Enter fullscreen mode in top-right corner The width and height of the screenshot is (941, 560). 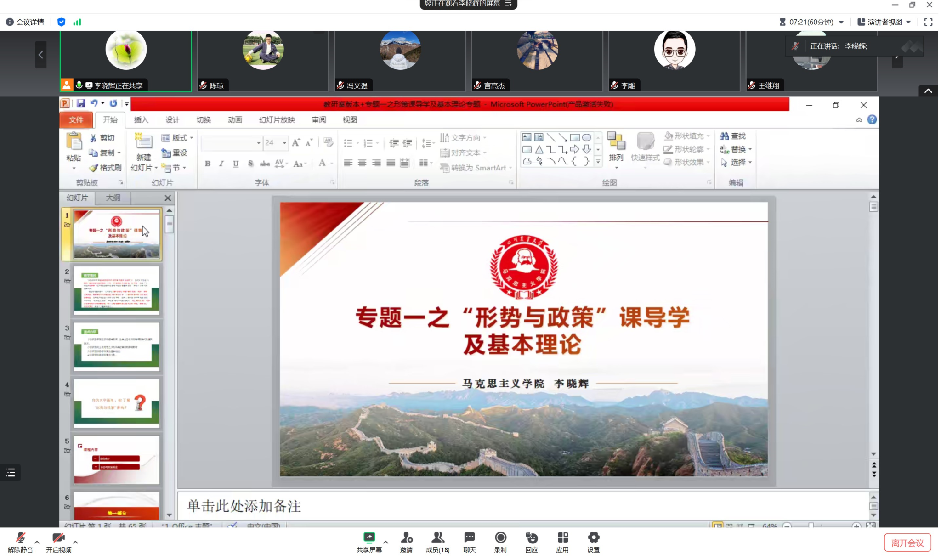click(928, 22)
